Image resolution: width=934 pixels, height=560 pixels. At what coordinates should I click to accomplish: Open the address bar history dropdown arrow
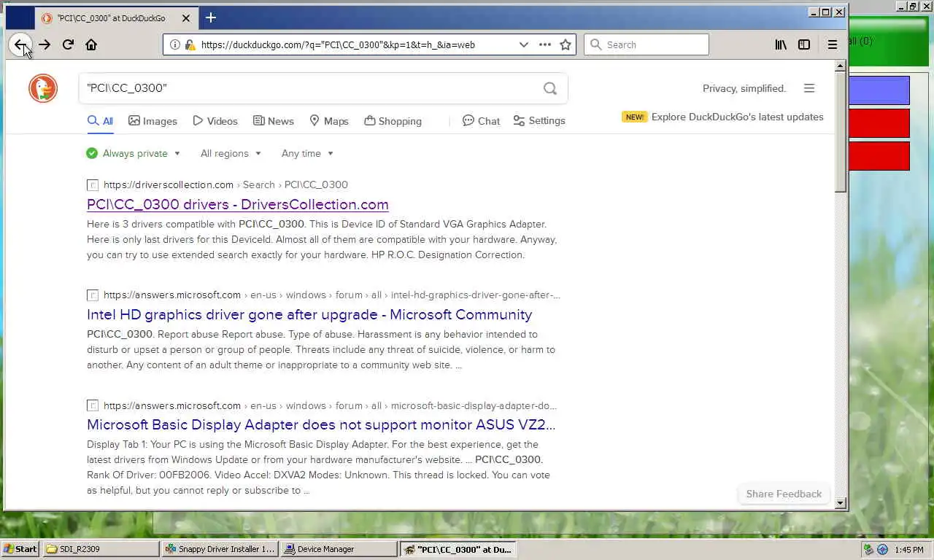pyautogui.click(x=523, y=44)
